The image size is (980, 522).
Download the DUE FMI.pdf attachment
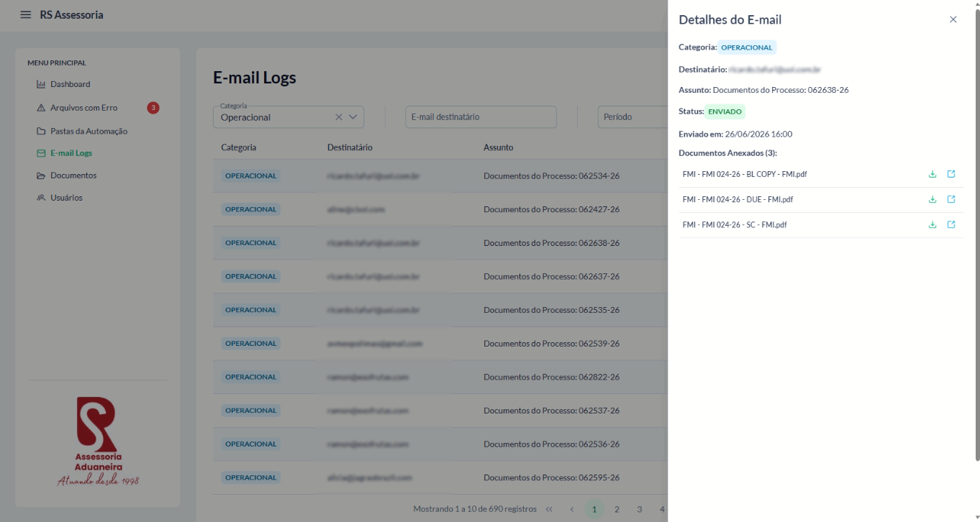[933, 199]
